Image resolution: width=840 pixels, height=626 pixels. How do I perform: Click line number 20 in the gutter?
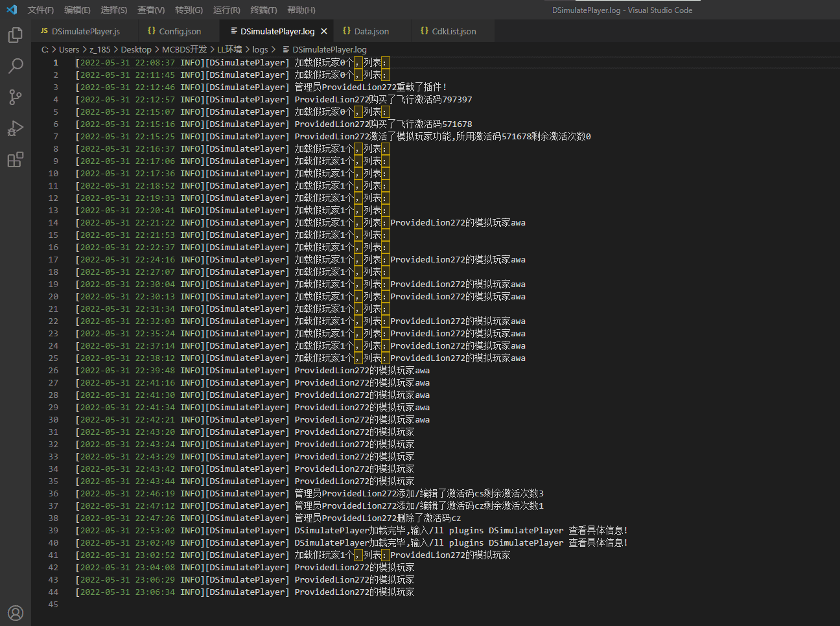tap(53, 297)
